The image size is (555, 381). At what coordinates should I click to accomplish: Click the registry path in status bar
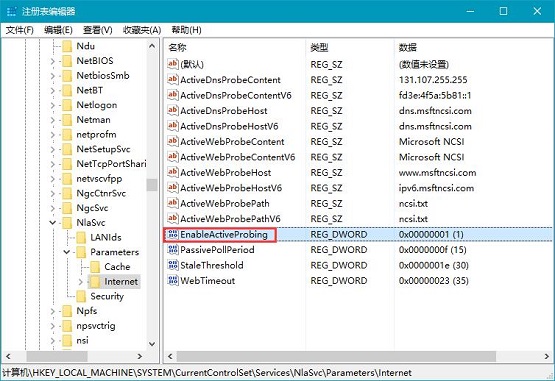[x=207, y=373]
